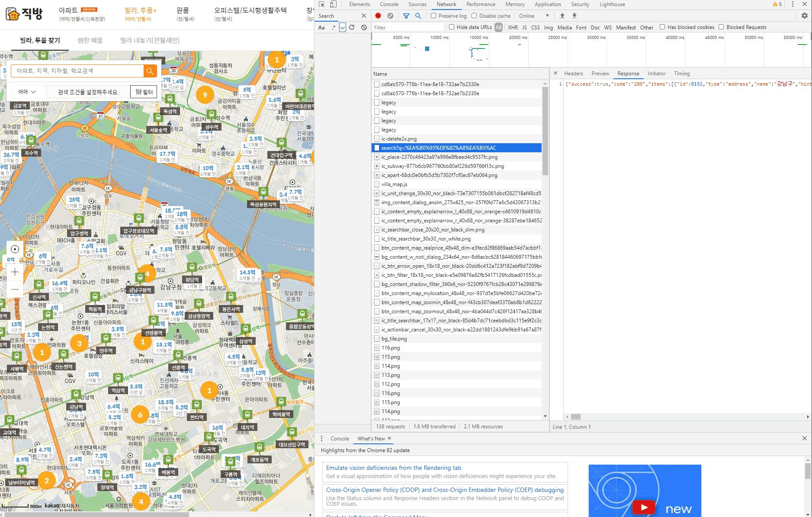Click the inspect element picker icon

(x=321, y=4)
